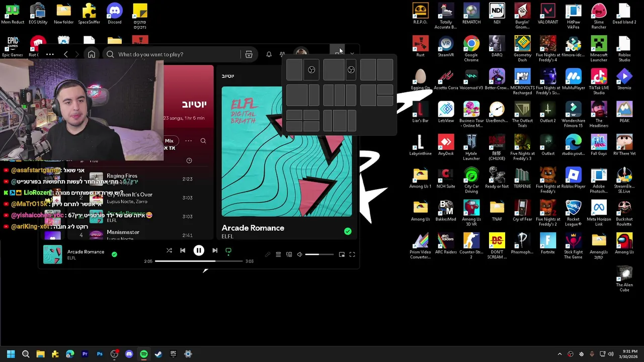Open Spotify notifications bell
This screenshot has height=362, width=644.
269,54
